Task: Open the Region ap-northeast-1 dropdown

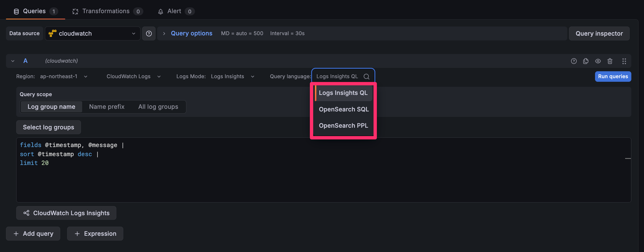Action: 64,76
